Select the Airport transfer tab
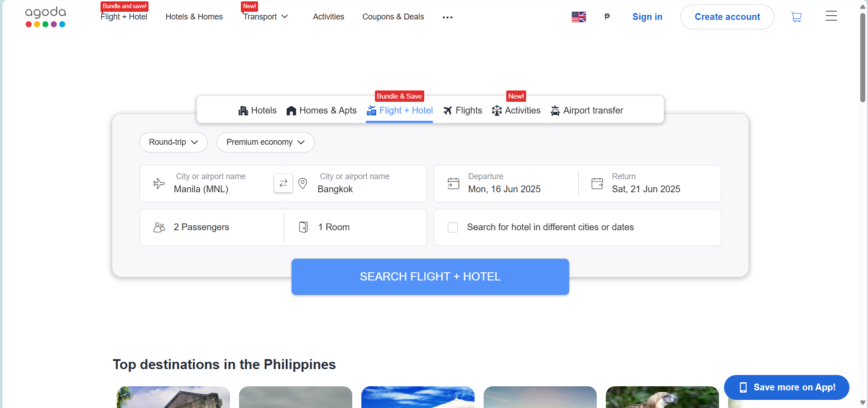This screenshot has width=868, height=408. pyautogui.click(x=587, y=110)
